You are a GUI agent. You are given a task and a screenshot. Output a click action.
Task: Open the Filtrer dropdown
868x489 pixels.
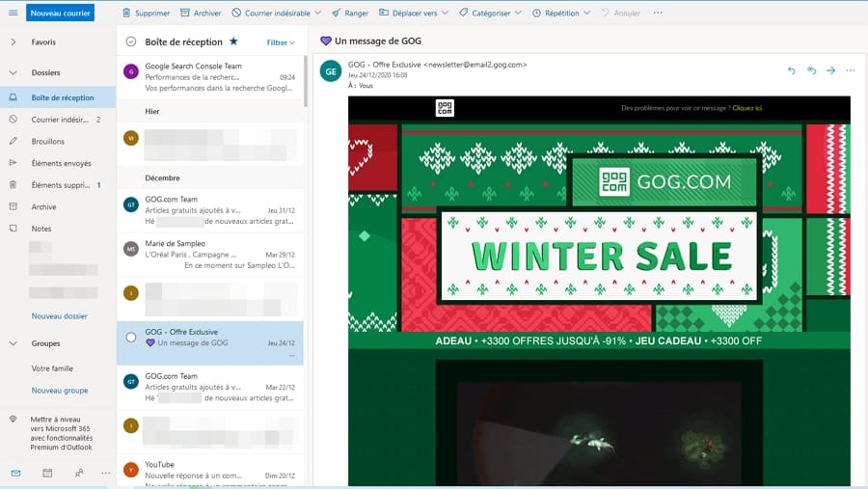pos(281,42)
